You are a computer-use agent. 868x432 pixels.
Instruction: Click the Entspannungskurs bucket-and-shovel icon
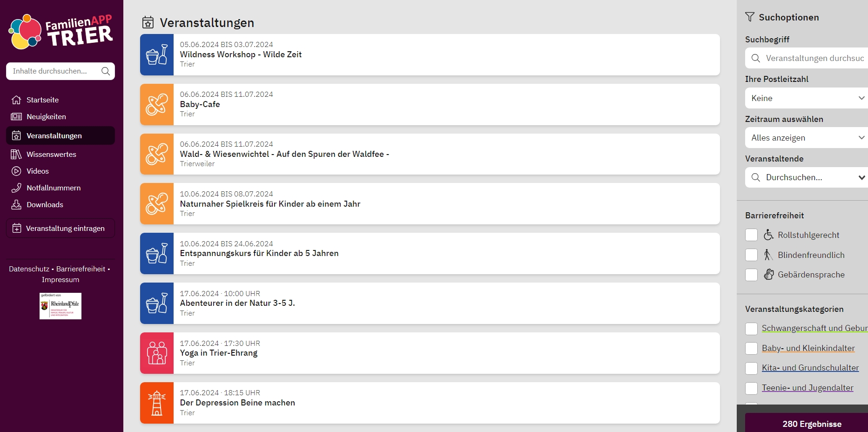157,254
